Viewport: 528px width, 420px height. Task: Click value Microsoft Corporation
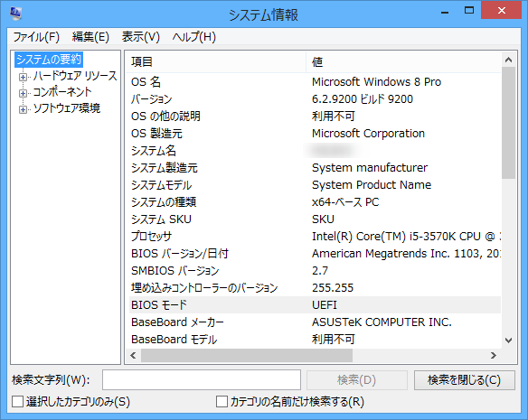pyautogui.click(x=368, y=134)
